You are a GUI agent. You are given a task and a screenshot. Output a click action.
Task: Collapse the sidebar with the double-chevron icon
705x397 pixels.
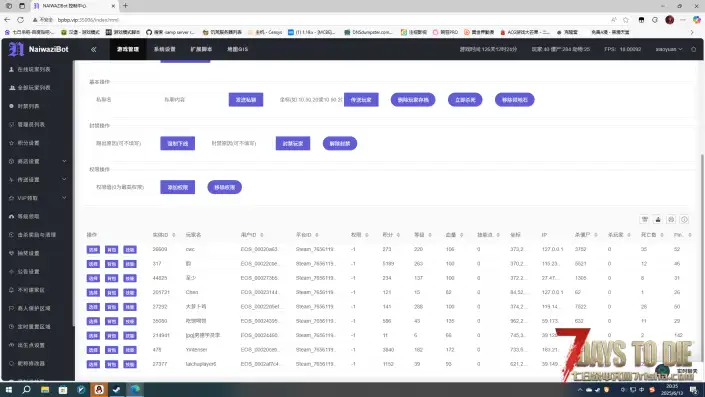coord(94,49)
